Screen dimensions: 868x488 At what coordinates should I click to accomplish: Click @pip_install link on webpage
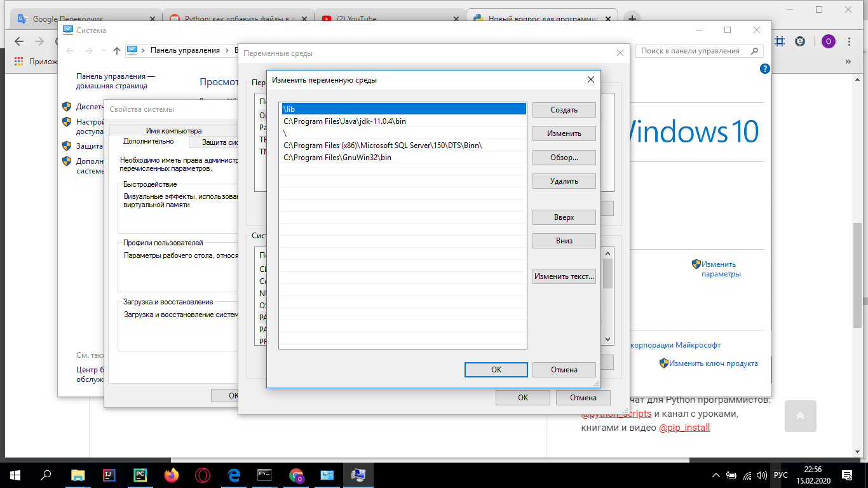684,428
